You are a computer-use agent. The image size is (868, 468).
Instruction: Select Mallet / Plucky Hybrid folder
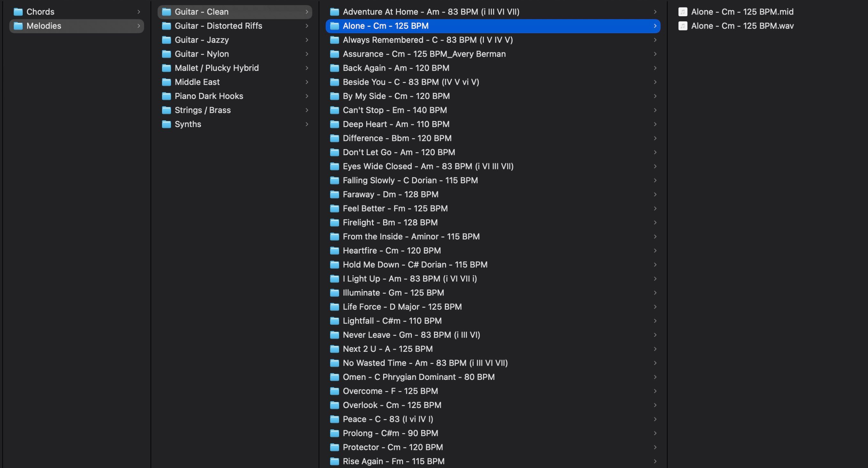[216, 68]
